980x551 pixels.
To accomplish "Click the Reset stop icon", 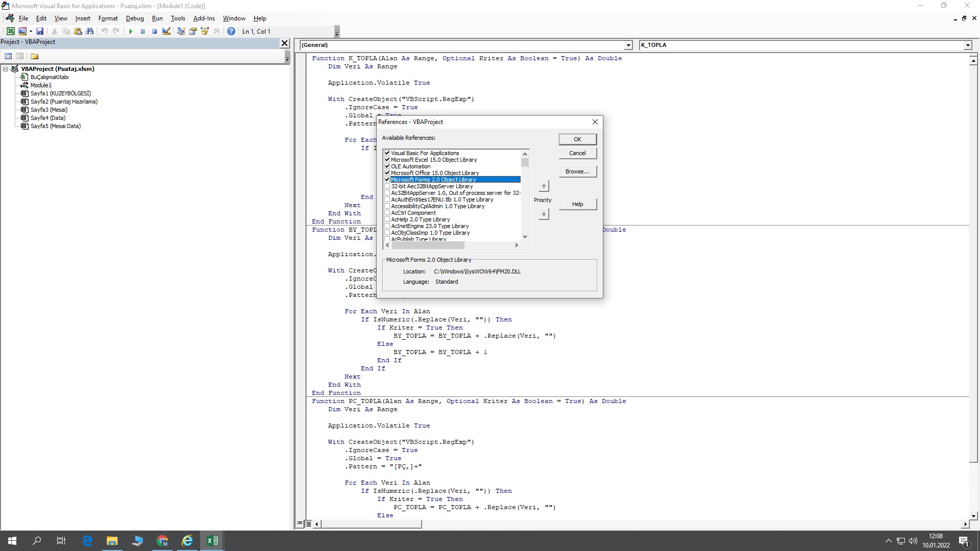I will (154, 31).
